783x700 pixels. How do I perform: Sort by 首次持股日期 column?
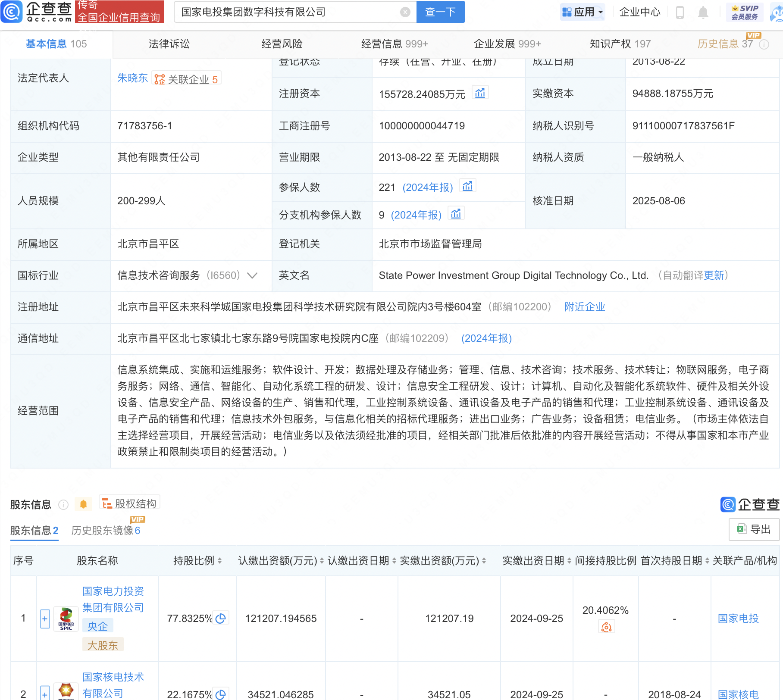pyautogui.click(x=707, y=561)
